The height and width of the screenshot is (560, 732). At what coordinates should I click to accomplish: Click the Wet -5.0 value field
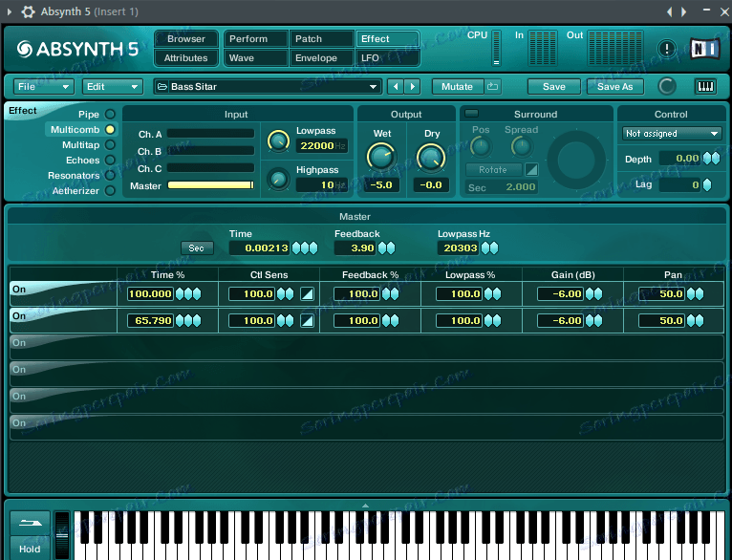pos(381,184)
